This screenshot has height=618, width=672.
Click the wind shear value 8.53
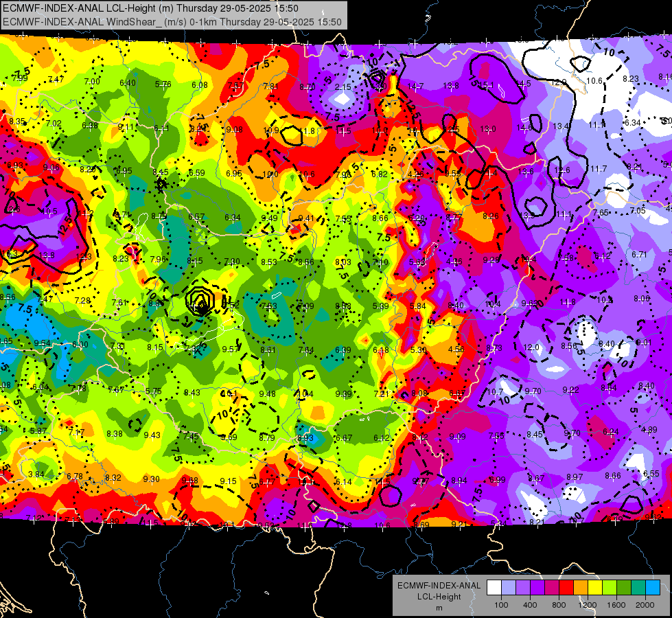pyautogui.click(x=269, y=262)
